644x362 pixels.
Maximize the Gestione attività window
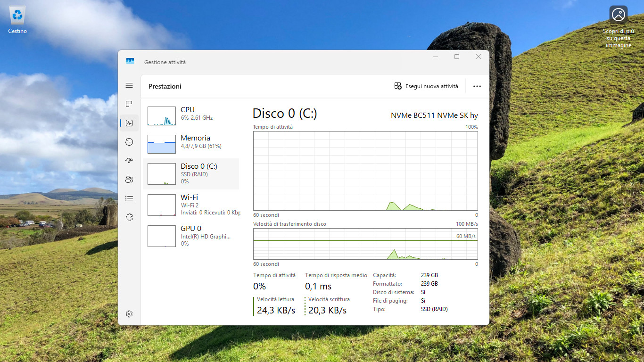coord(456,57)
